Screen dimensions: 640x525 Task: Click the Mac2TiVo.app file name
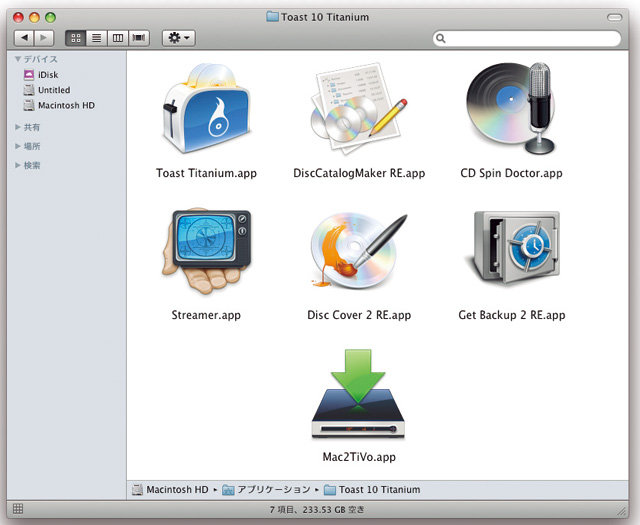click(359, 457)
